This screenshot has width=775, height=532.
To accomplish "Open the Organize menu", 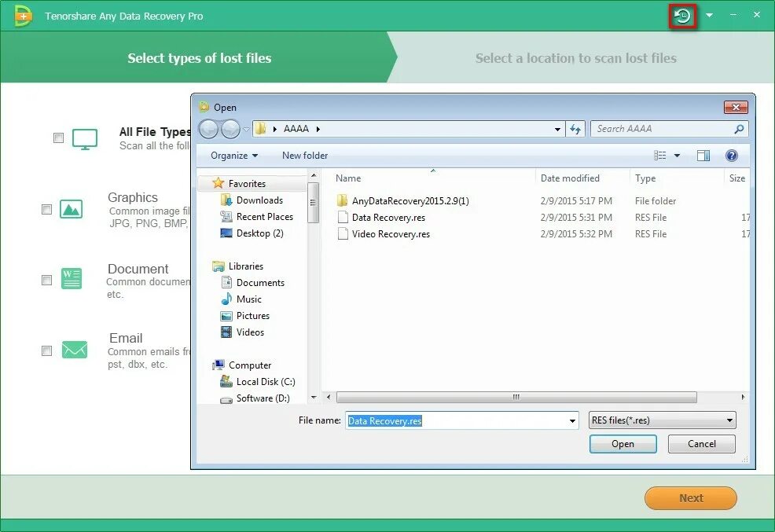I will (234, 155).
